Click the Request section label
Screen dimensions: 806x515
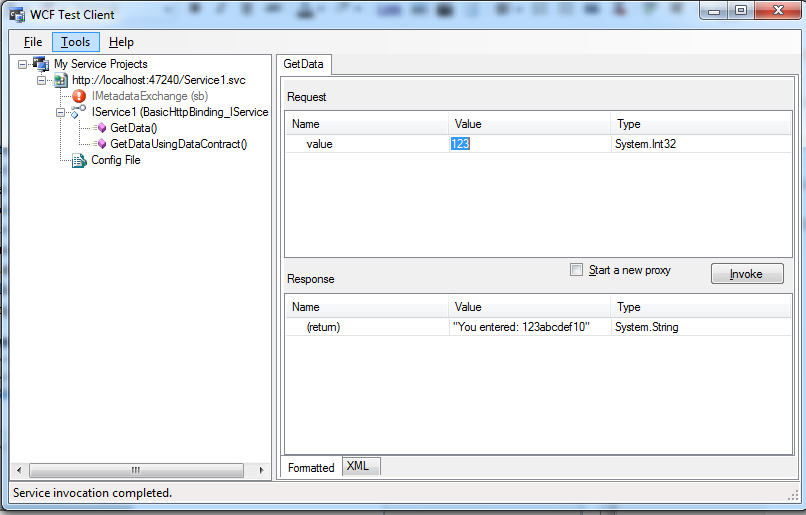(x=306, y=97)
